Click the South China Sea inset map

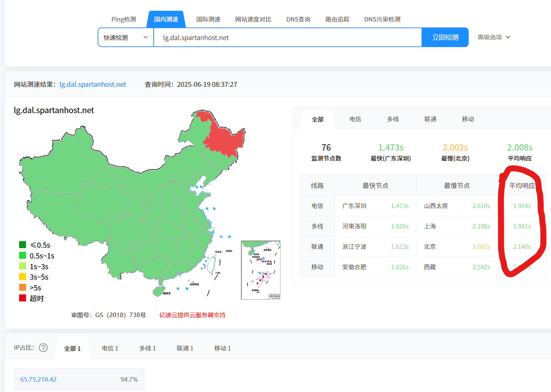(261, 270)
